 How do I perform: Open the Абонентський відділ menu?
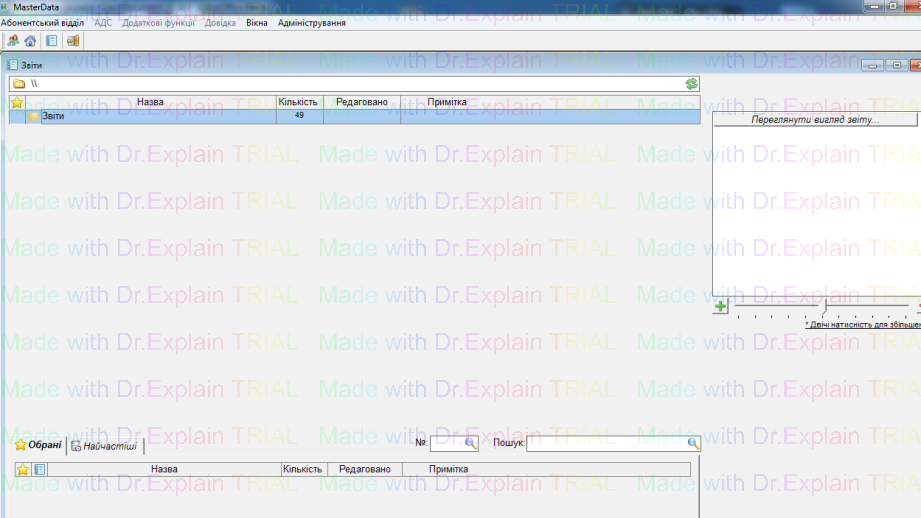point(42,22)
